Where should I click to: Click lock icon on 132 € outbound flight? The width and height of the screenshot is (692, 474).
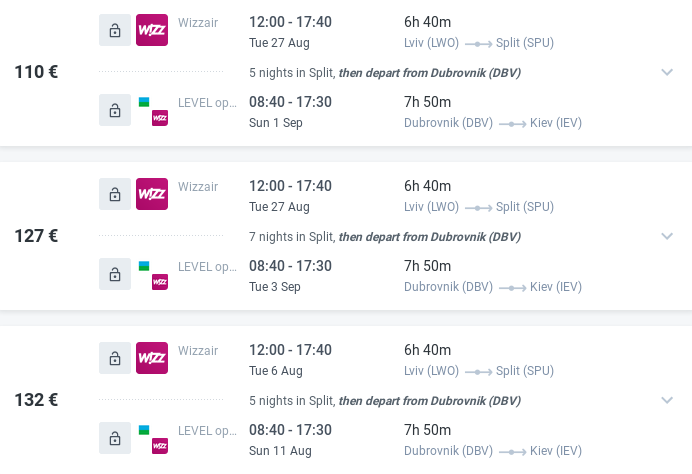pyautogui.click(x=115, y=357)
